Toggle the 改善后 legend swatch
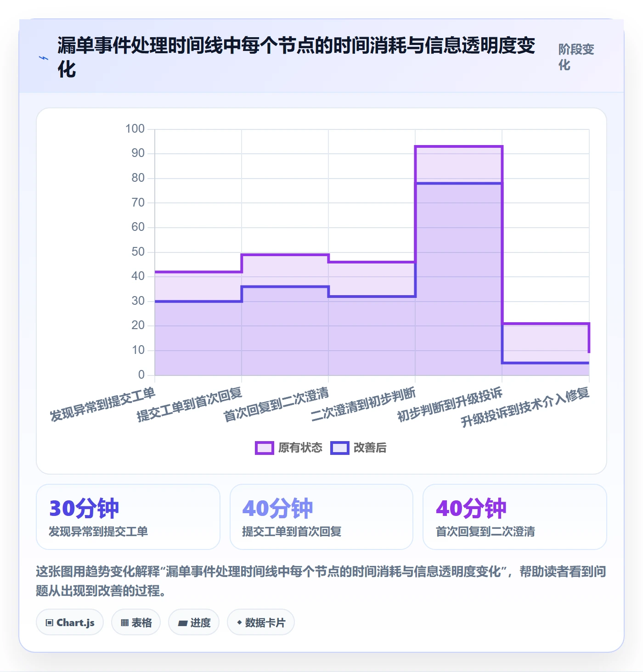Screen dimensions: 643x672 tap(340, 448)
